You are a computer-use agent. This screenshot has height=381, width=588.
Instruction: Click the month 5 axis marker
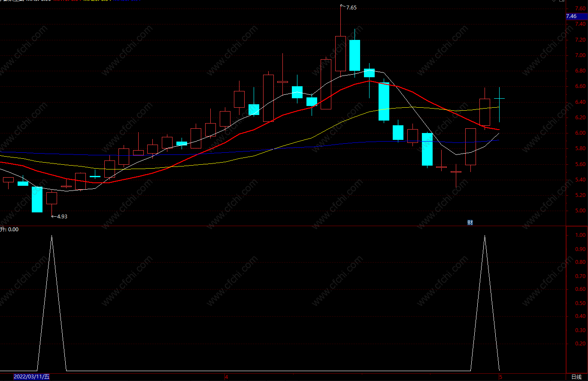tap(500, 377)
